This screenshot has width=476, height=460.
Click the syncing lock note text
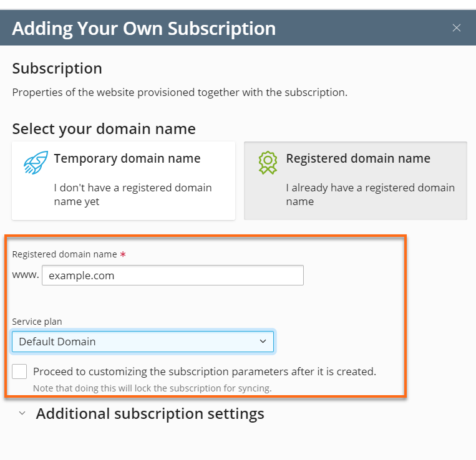152,388
